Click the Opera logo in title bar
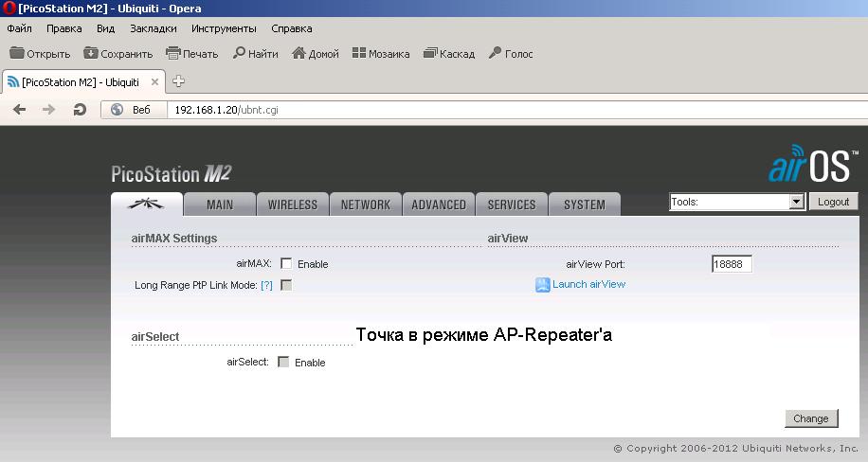 pos(9,9)
